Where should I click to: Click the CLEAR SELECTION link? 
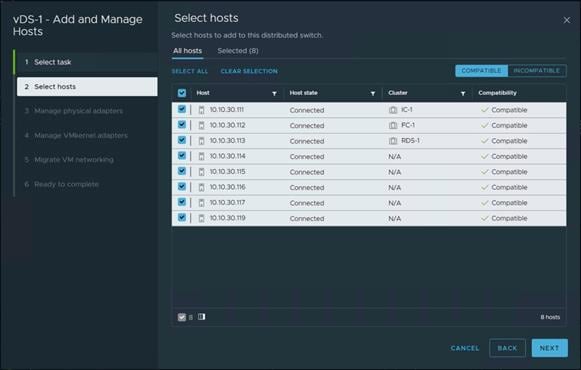tap(249, 71)
